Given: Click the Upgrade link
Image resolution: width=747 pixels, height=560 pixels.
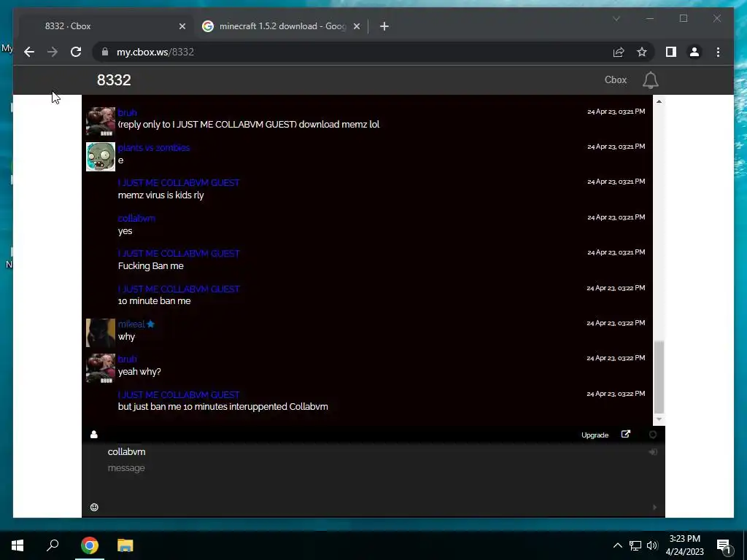Looking at the screenshot, I should [595, 435].
